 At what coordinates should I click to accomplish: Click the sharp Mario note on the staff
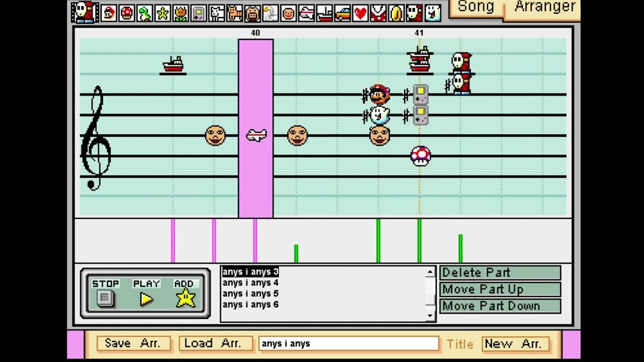(x=379, y=95)
